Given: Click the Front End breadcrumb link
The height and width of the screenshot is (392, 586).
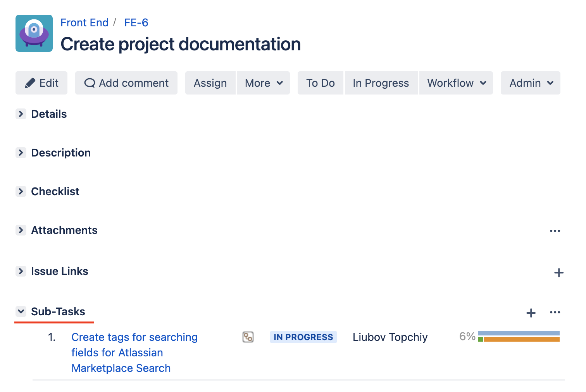Looking at the screenshot, I should [84, 23].
